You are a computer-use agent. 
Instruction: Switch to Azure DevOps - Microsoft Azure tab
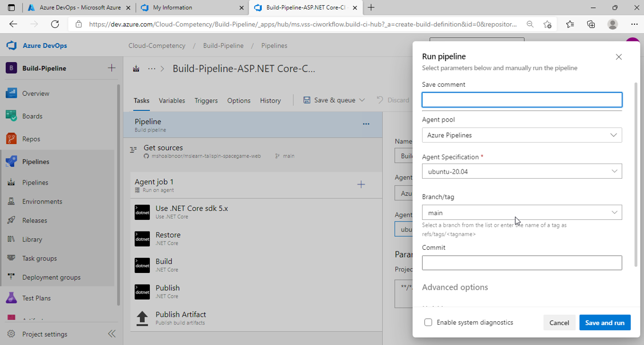[x=79, y=8]
